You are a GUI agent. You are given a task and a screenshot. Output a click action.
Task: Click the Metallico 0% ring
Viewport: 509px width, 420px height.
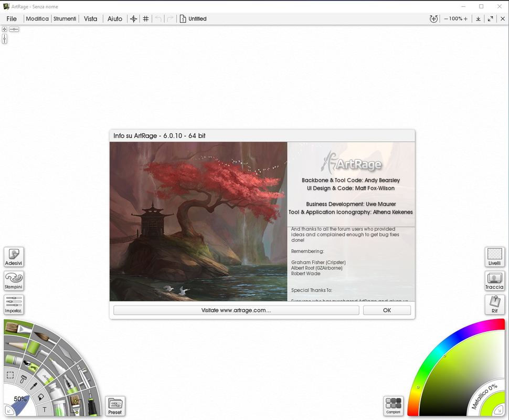[x=484, y=396]
